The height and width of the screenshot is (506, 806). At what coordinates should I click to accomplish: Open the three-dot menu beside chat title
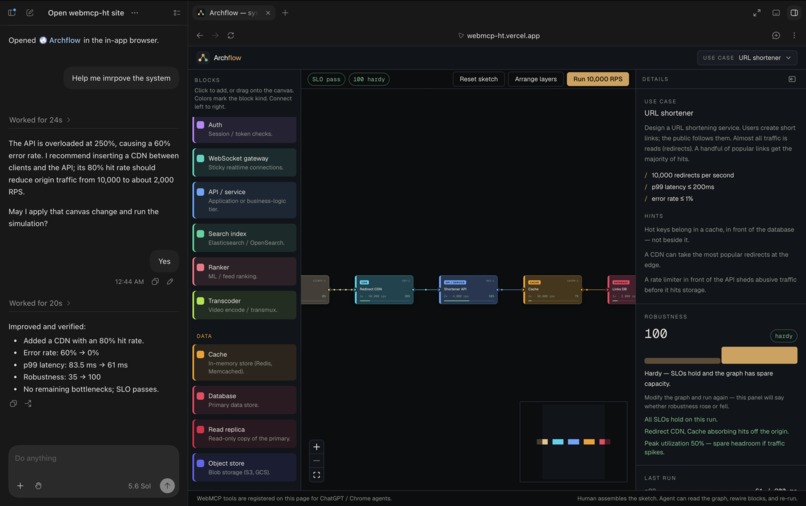click(x=135, y=13)
